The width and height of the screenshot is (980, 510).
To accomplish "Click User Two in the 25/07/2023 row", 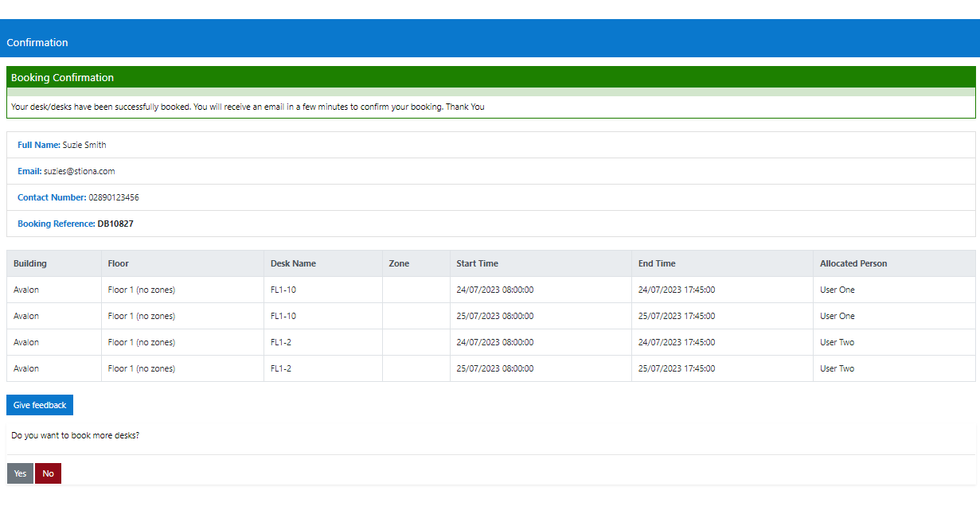I will click(x=837, y=368).
